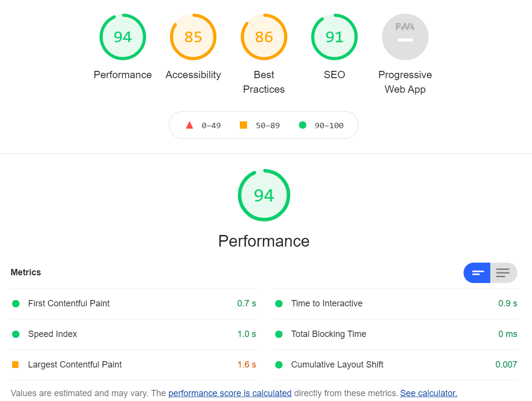Expand the Time to Interactive metric
532x401 pixels.
coord(396,303)
